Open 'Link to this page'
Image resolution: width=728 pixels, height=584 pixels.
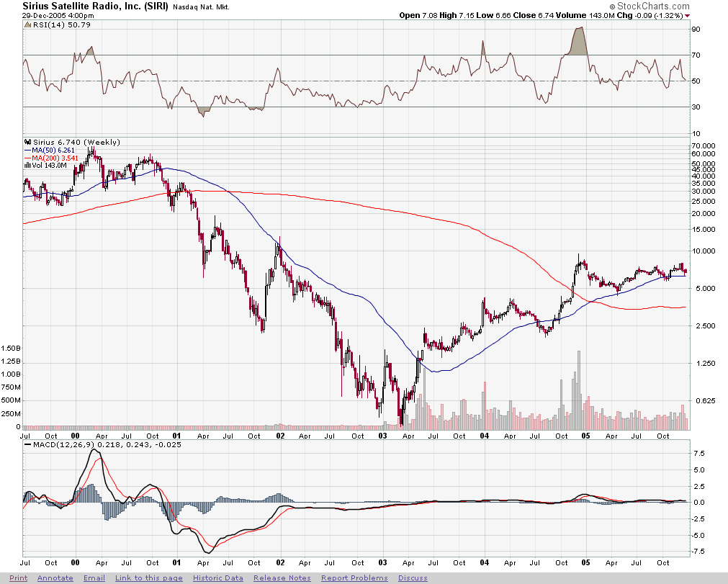(x=149, y=578)
